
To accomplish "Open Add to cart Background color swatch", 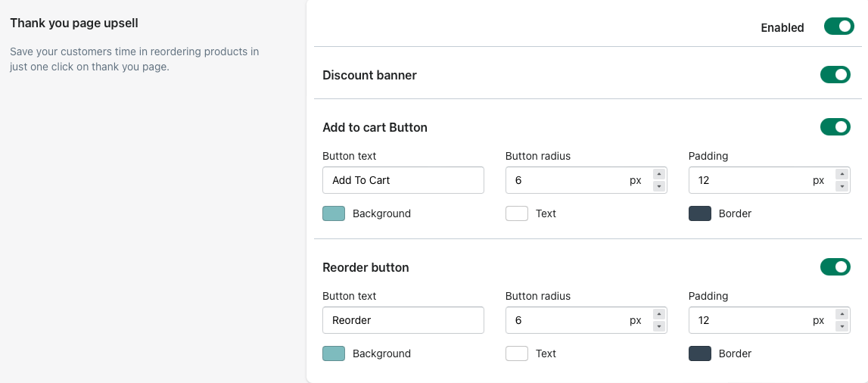I will 334,213.
